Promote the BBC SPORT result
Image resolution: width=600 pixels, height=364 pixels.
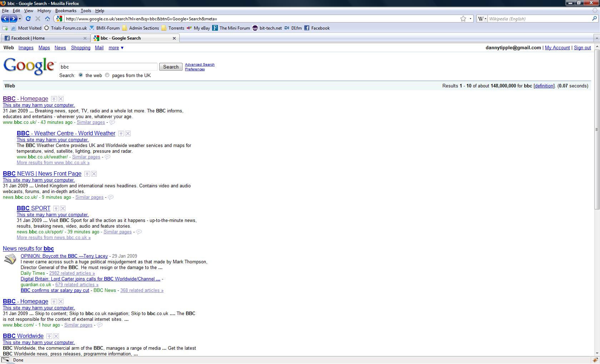point(56,208)
